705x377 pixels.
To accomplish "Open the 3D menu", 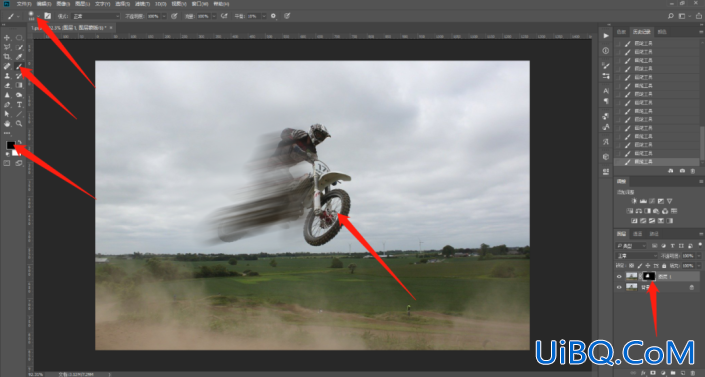I will (x=161, y=4).
